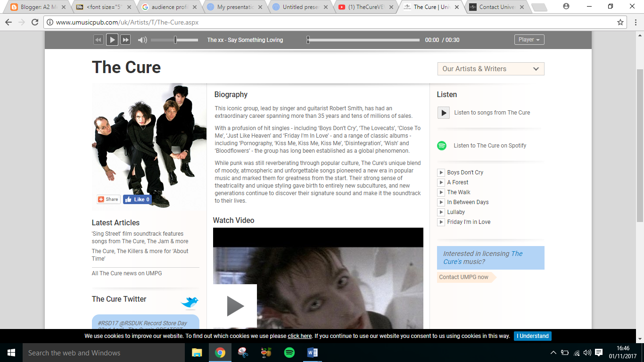This screenshot has height=362, width=644.
Task: Follow the cookie 'click here' link
Action: coord(299,336)
